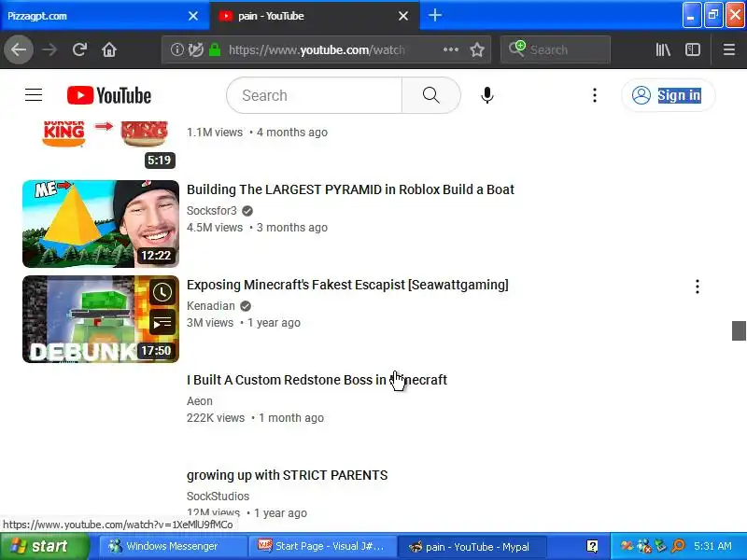The width and height of the screenshot is (747, 560).
Task: Click the 5:31 AM taskbar clock
Action: click(712, 546)
